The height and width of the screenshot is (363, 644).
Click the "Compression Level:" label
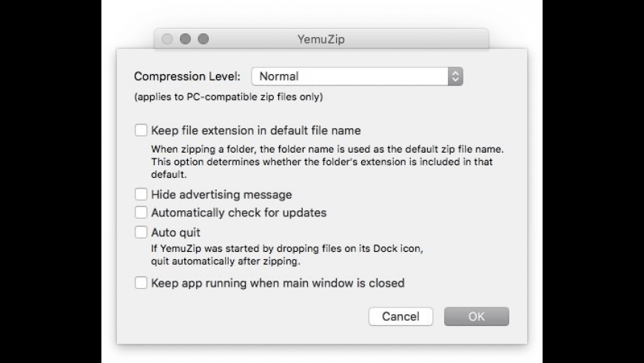pos(188,76)
